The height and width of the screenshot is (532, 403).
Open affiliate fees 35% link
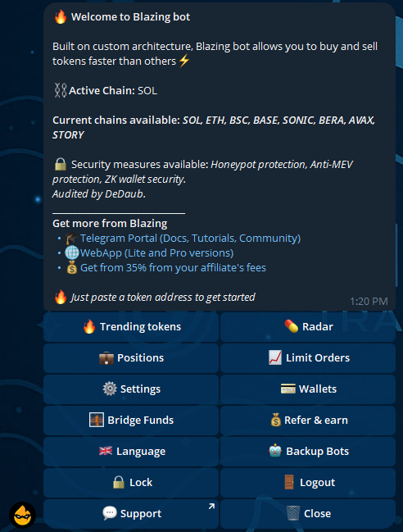(173, 268)
